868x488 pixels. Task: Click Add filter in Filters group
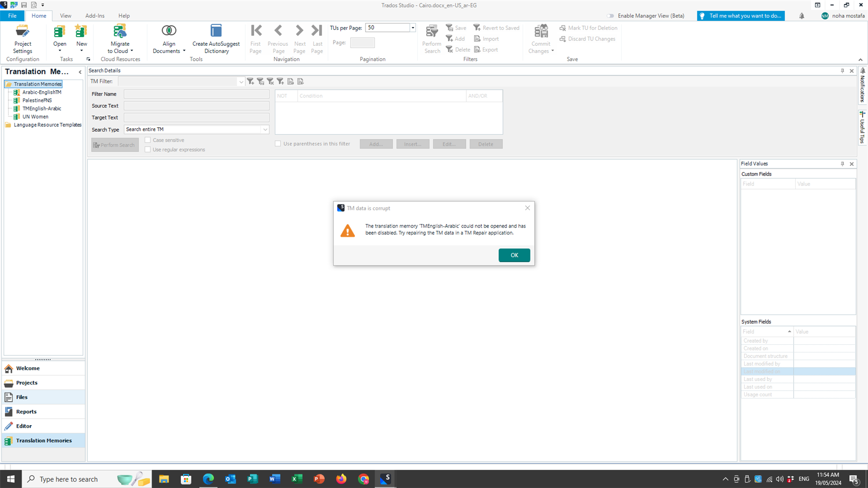pos(456,39)
